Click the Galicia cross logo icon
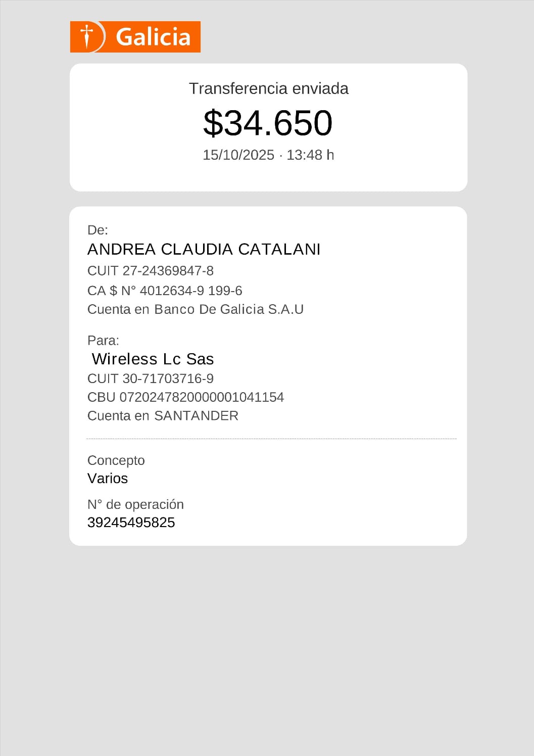Viewport: 534px width, 756px height. 87,36
